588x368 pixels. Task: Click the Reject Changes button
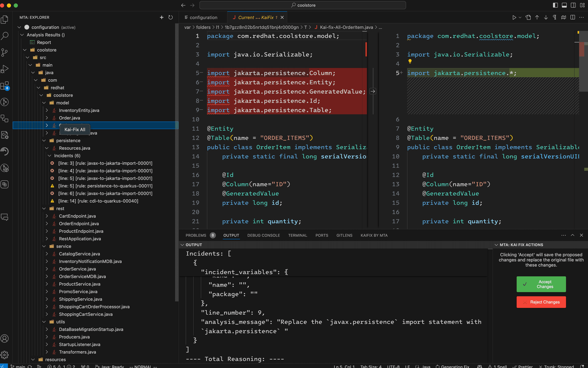544,302
